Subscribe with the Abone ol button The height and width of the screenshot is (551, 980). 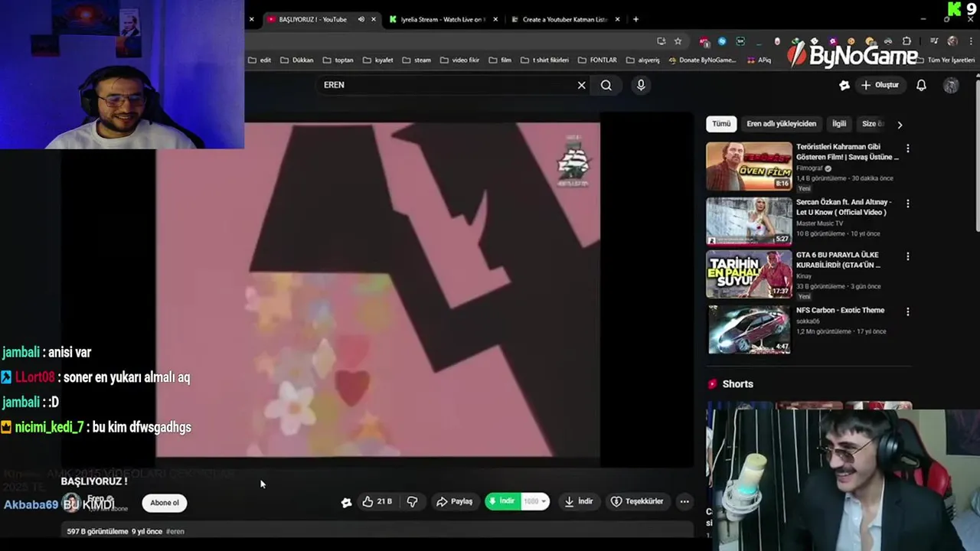coord(164,503)
